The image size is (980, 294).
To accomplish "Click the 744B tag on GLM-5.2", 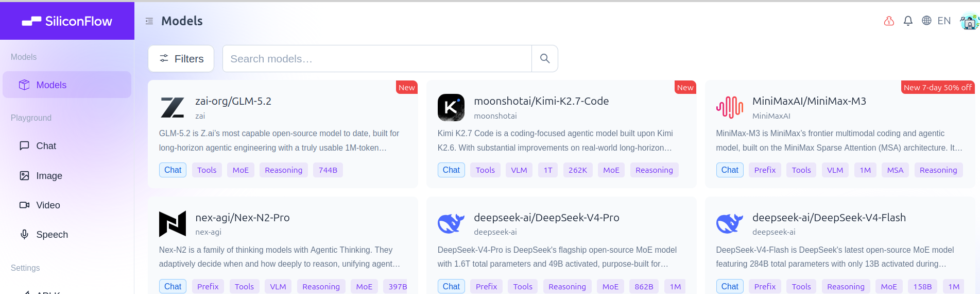I will (x=328, y=170).
